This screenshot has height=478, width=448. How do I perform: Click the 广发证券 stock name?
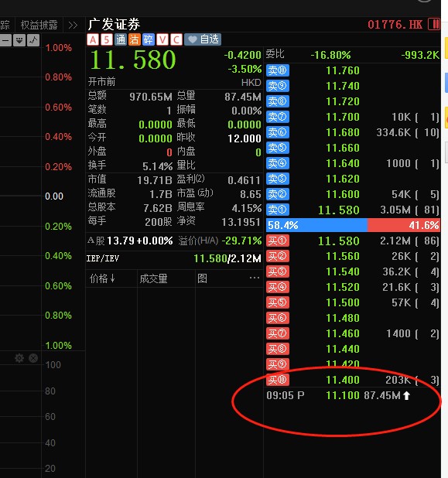coord(114,25)
